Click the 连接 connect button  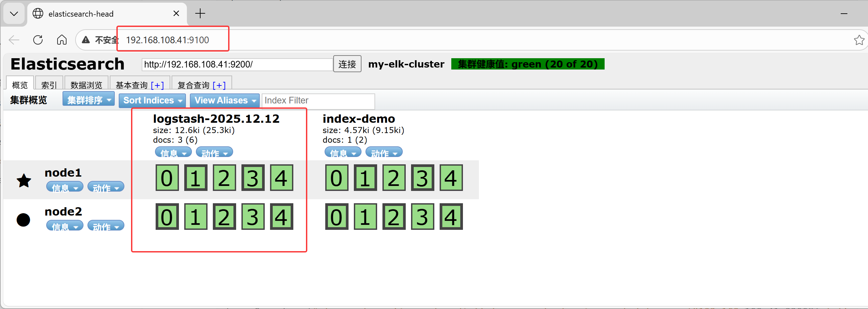pos(347,64)
